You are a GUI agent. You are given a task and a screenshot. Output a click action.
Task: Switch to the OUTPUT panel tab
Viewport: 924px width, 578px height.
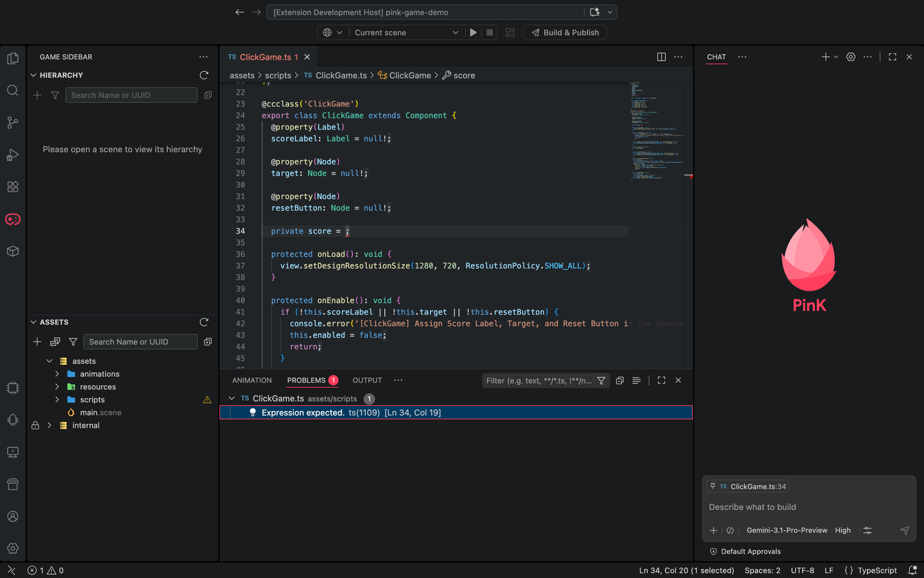pos(367,381)
